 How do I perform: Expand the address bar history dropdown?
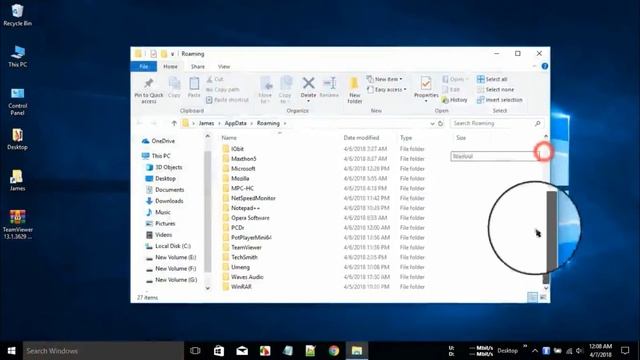point(432,123)
